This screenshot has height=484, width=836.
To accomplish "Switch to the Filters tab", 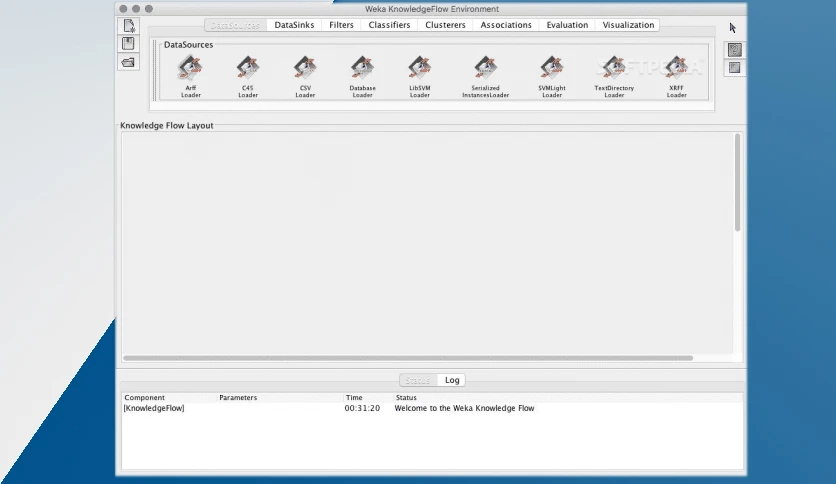I will [341, 25].
